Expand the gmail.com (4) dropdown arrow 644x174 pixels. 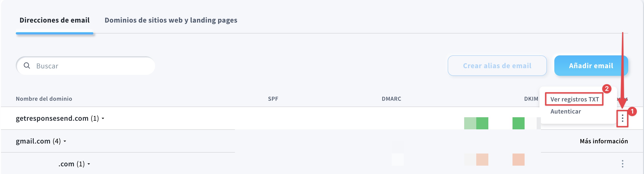click(x=65, y=141)
